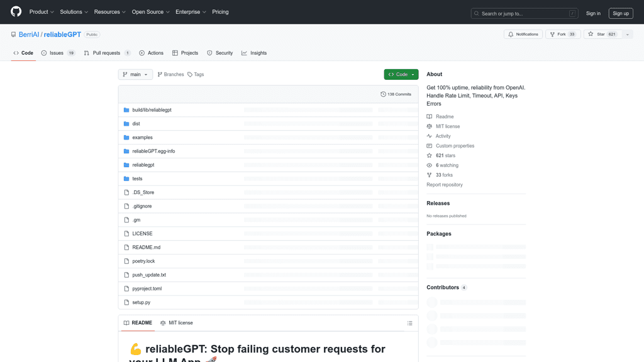
Task: Expand the main branch selector
Action: [x=135, y=75]
